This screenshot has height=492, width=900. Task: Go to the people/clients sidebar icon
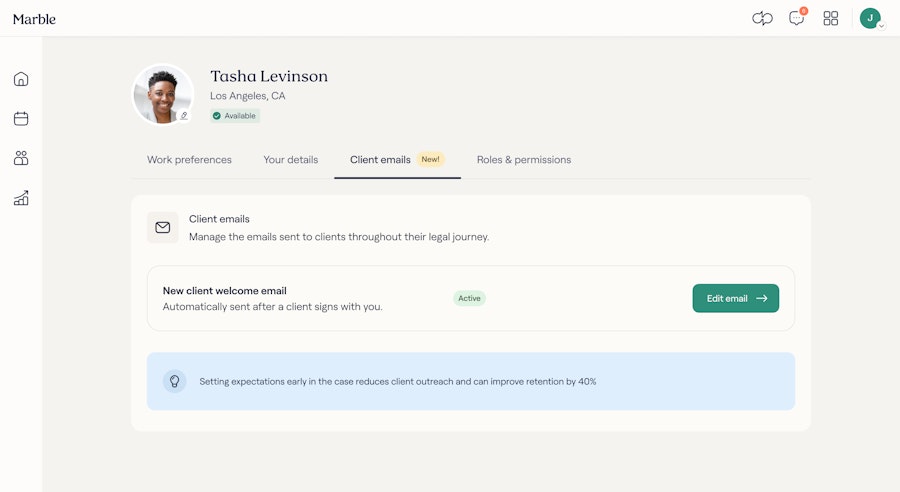[x=21, y=158]
